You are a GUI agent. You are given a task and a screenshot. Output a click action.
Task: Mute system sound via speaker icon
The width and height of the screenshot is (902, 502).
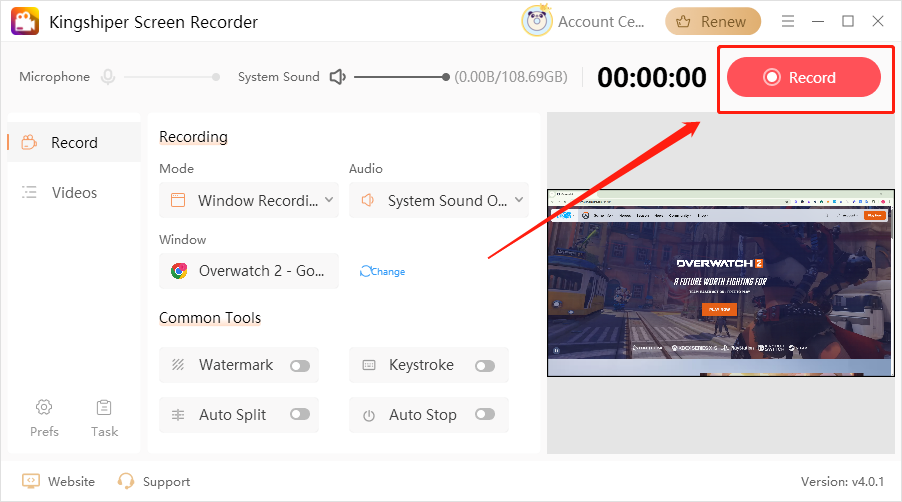pyautogui.click(x=338, y=77)
